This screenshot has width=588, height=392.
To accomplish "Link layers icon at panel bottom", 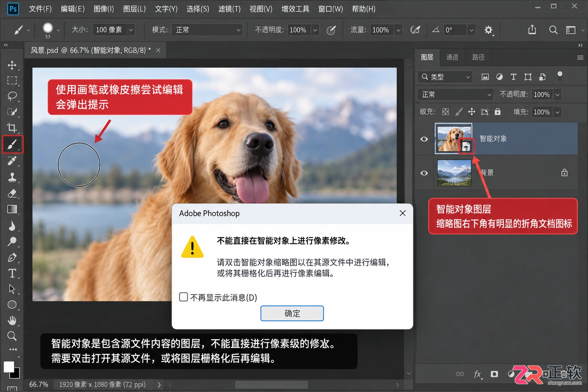I will tap(460, 374).
